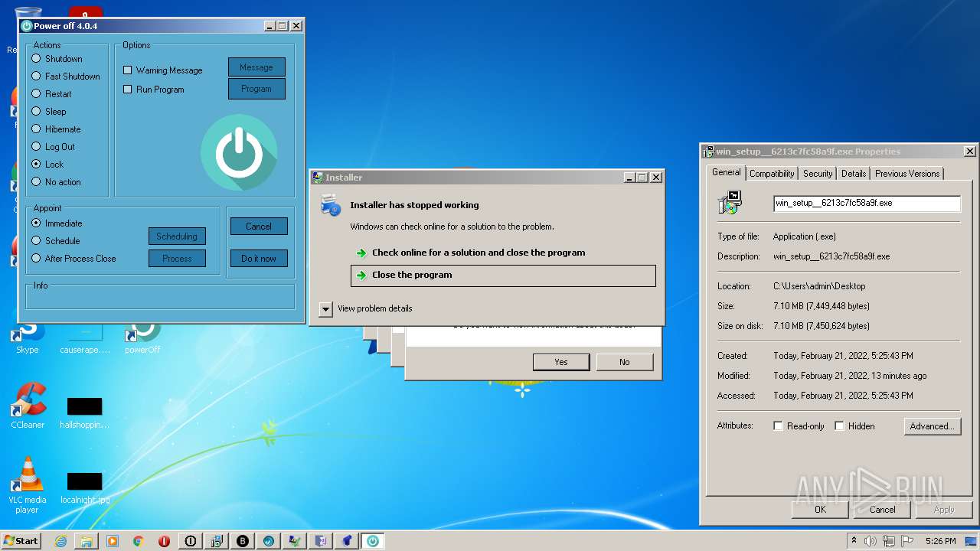Image resolution: width=980 pixels, height=551 pixels.
Task: Open the VLC media player desktop shortcut
Action: point(28,484)
